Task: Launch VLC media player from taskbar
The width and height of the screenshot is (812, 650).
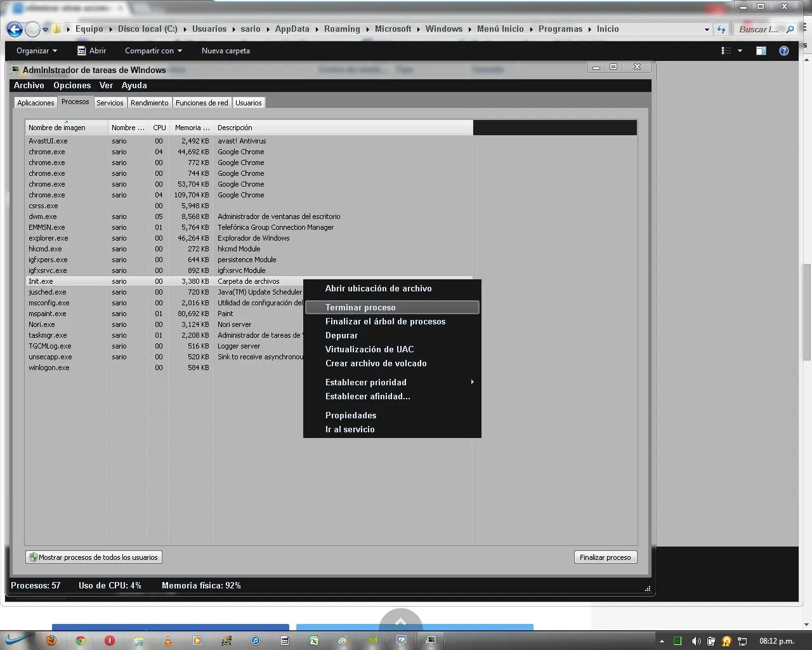Action: (168, 640)
